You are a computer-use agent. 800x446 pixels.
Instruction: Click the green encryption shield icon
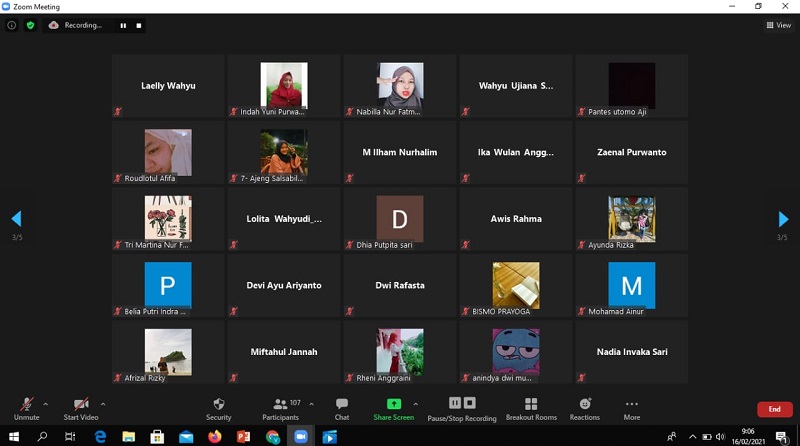(31, 25)
